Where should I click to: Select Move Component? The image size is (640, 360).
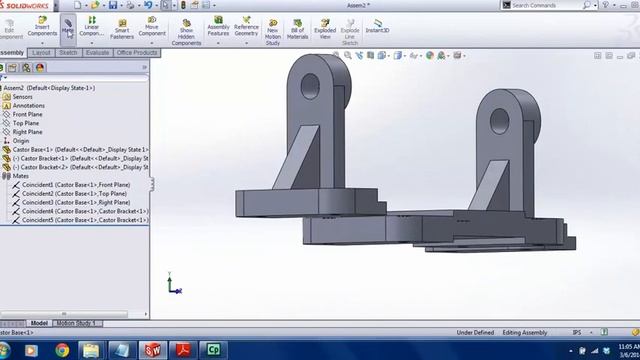[x=152, y=27]
